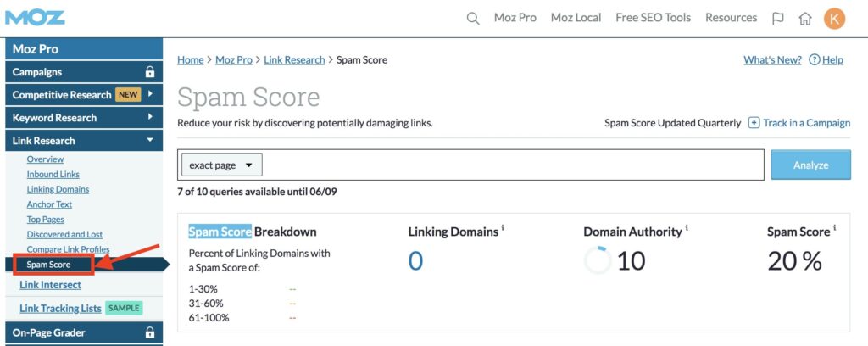Click the 31-60% breakdown row

click(242, 304)
